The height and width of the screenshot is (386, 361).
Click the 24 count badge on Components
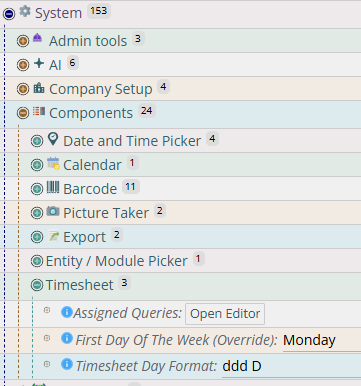[146, 111]
